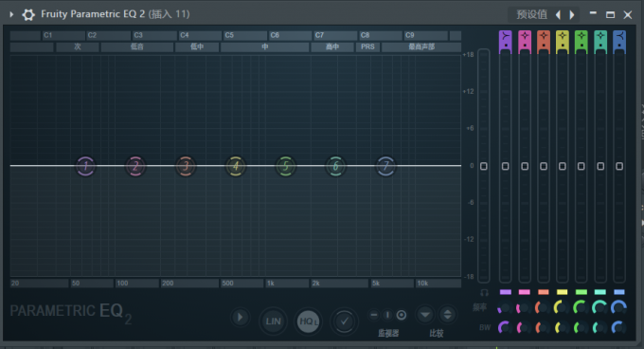Screen dimensions: 644x349
Task: Click the purple band 1 frequency knob
Action: [505, 308]
